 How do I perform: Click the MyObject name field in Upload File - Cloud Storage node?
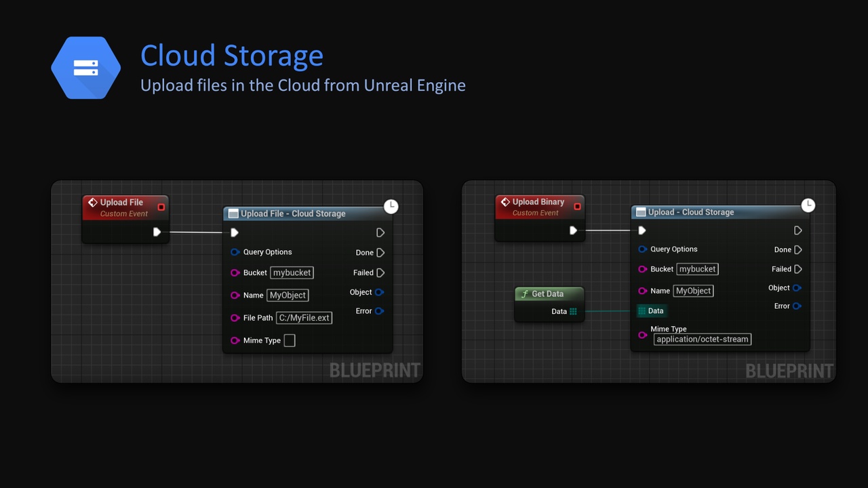288,296
